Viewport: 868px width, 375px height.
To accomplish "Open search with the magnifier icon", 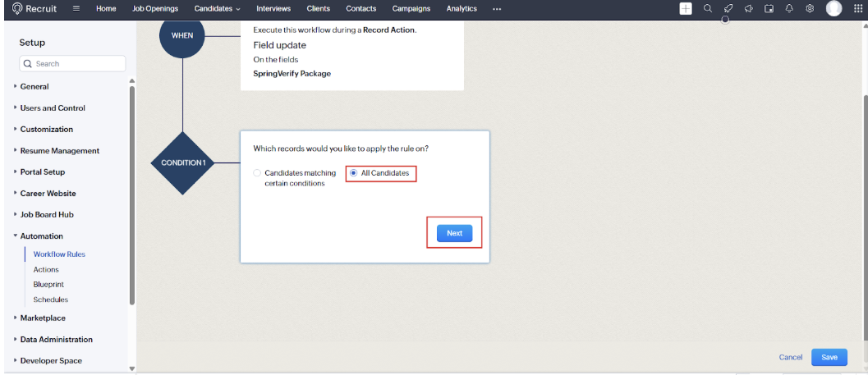I will pyautogui.click(x=708, y=8).
